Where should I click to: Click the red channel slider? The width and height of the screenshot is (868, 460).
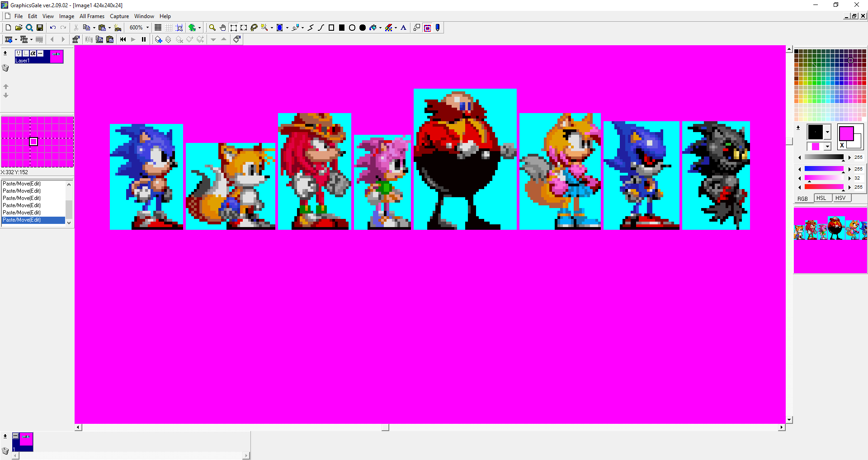pyautogui.click(x=824, y=187)
